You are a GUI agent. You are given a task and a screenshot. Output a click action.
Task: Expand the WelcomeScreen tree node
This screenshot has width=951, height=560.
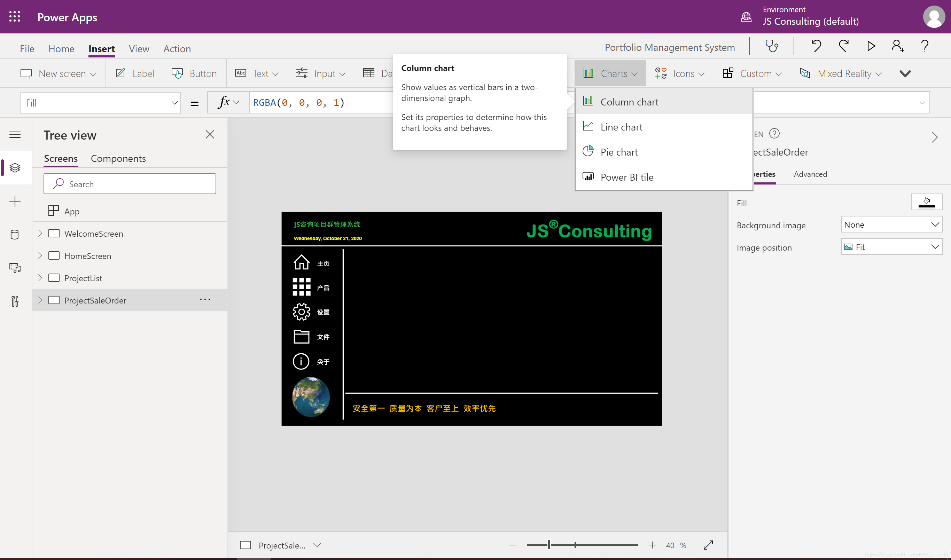point(40,233)
